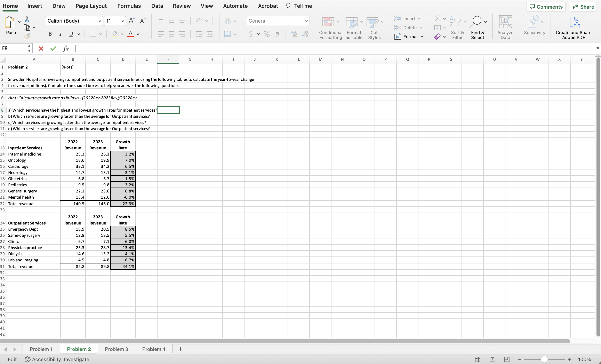This screenshot has width=601, height=364.
Task: Click Create and Share Adobe PDF
Action: (574, 27)
